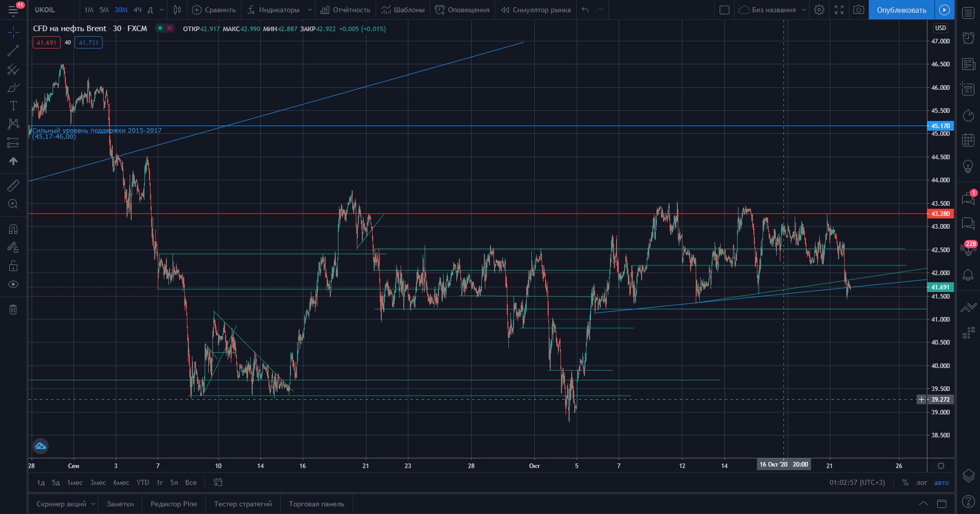Take a chart snapshot with camera icon
This screenshot has height=514, width=980.
859,10
